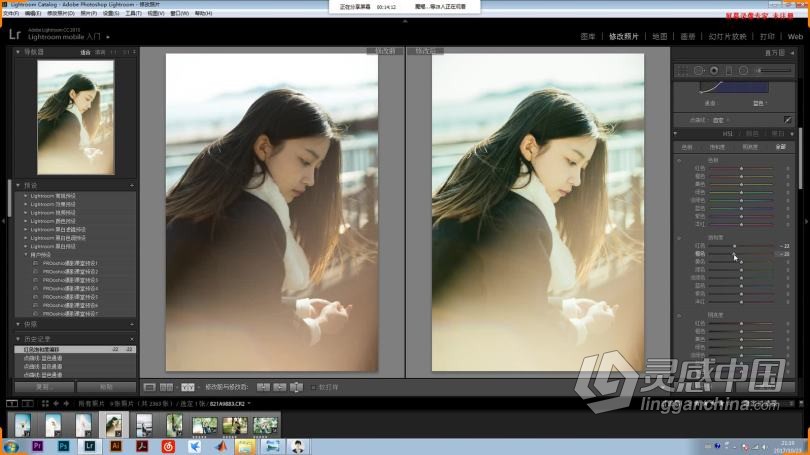Image resolution: width=810 pixels, height=455 pixels.
Task: Select the Crop Overlay tool
Action: [682, 70]
